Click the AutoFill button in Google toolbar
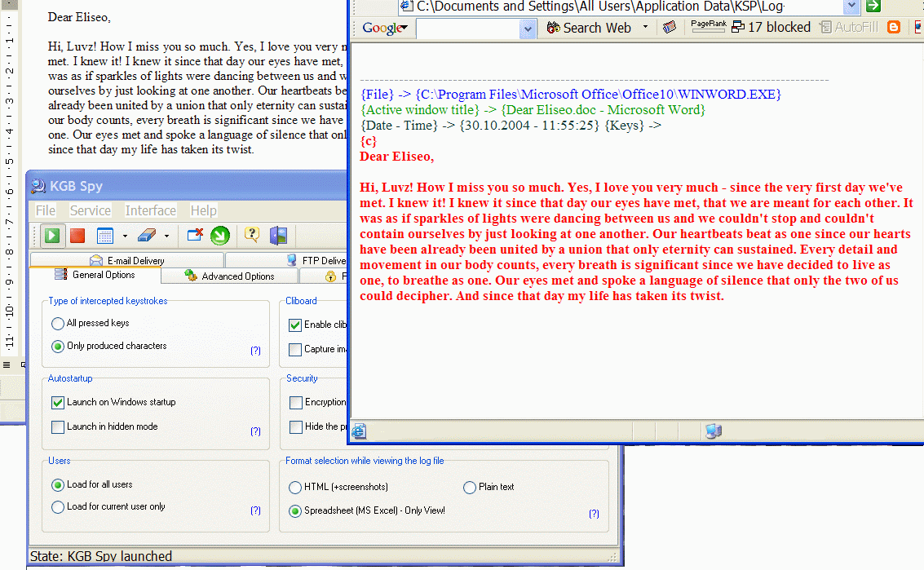Screen dimensions: 924x570 click(x=849, y=27)
